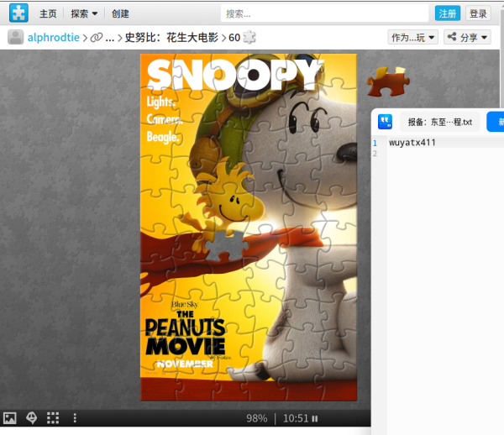Viewport: 504px width, 435px height.
Task: Expand the 探索 explore dropdown
Action: coord(84,13)
